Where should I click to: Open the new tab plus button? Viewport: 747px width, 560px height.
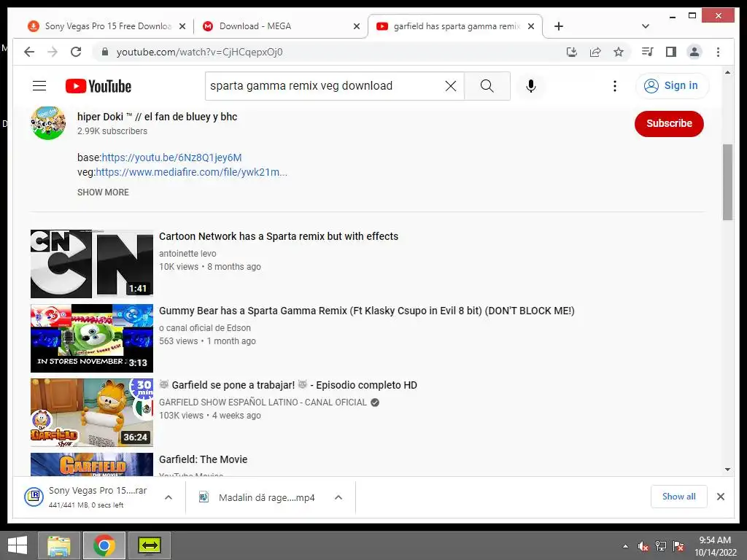(559, 26)
